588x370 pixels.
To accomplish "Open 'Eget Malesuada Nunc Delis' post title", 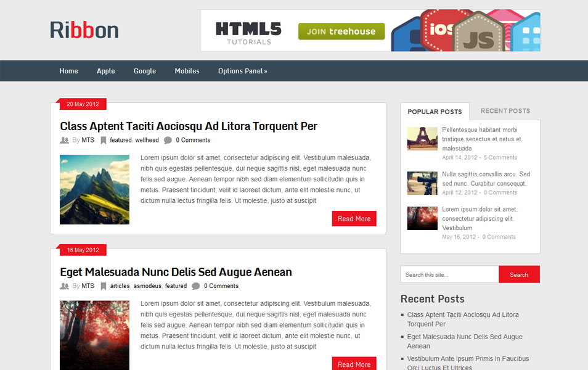I will point(176,272).
